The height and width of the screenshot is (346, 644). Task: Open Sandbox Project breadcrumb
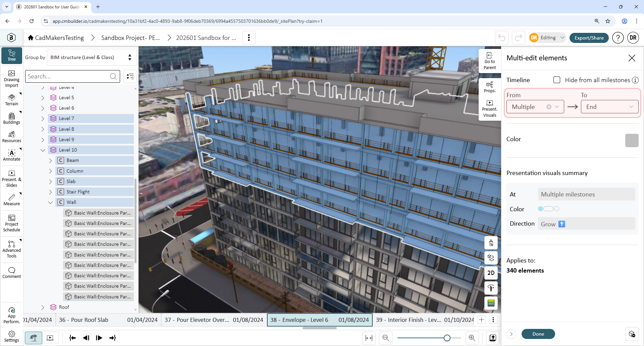(130, 38)
